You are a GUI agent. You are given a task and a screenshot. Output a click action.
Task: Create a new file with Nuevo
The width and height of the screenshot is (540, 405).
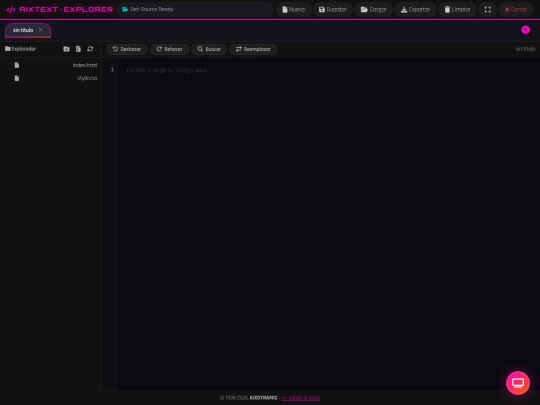click(x=293, y=10)
